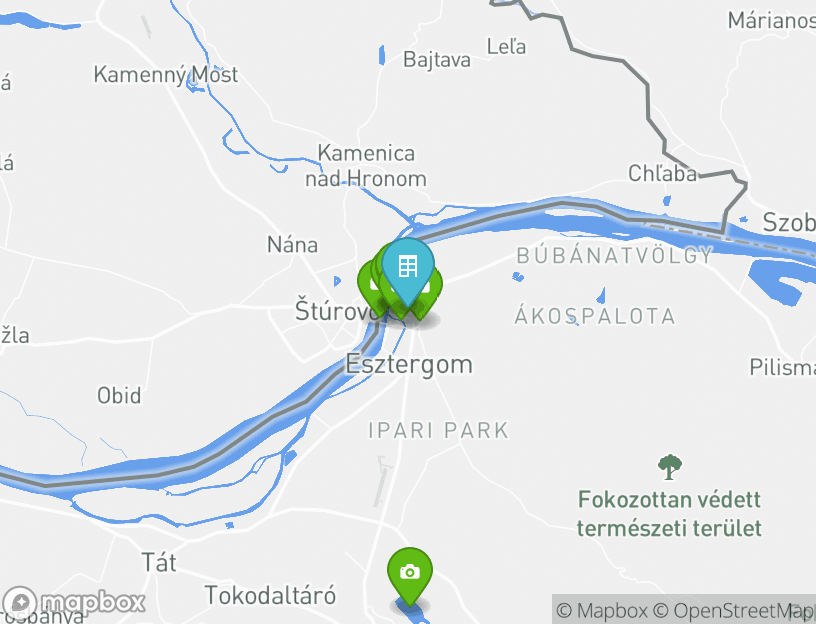Click the Štúrovo town label

[336, 310]
